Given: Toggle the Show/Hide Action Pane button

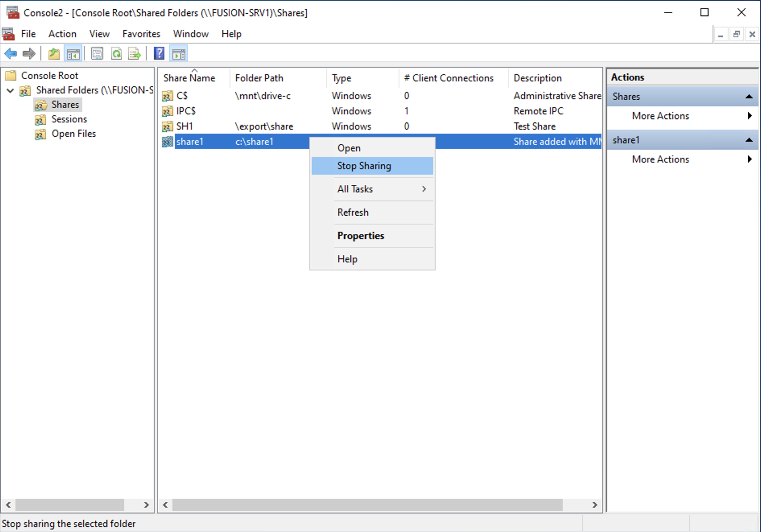Looking at the screenshot, I should 179,54.
